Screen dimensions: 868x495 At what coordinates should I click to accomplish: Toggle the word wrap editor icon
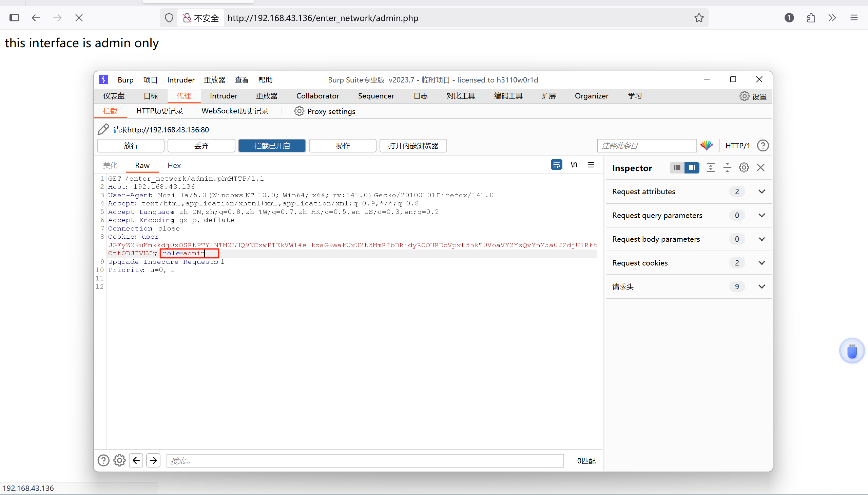click(556, 165)
